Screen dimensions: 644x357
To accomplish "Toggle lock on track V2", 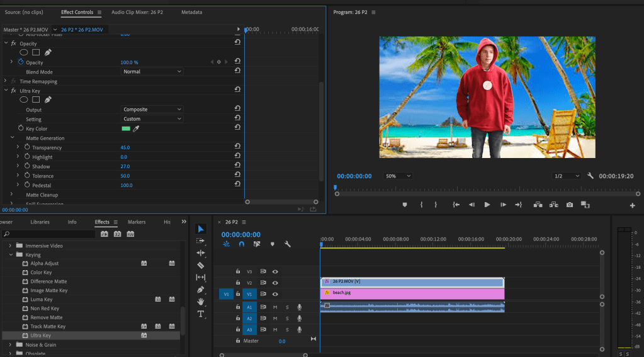I will [238, 283].
